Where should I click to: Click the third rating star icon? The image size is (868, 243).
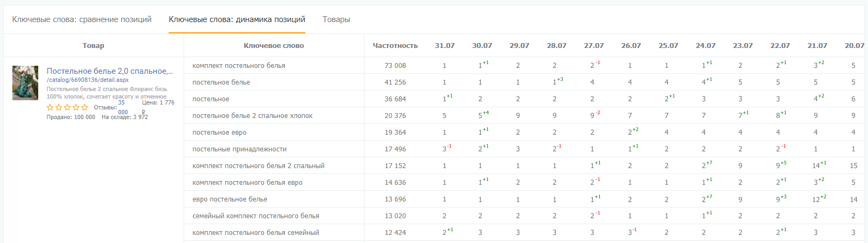pos(67,107)
